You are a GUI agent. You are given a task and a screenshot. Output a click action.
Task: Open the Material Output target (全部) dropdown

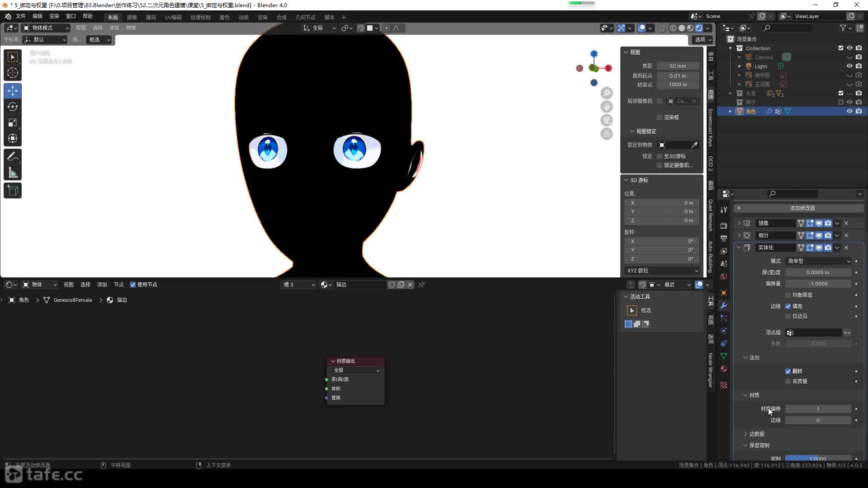356,370
